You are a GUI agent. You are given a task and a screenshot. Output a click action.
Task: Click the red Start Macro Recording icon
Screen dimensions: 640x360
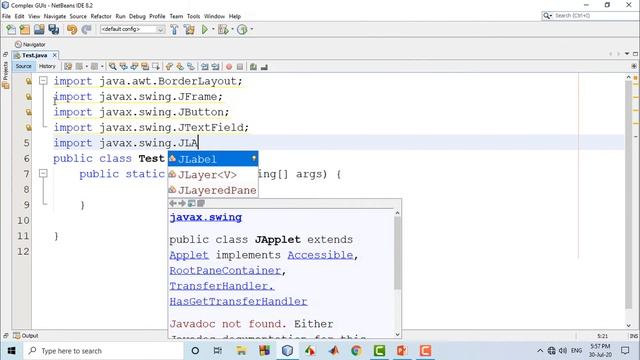click(229, 67)
